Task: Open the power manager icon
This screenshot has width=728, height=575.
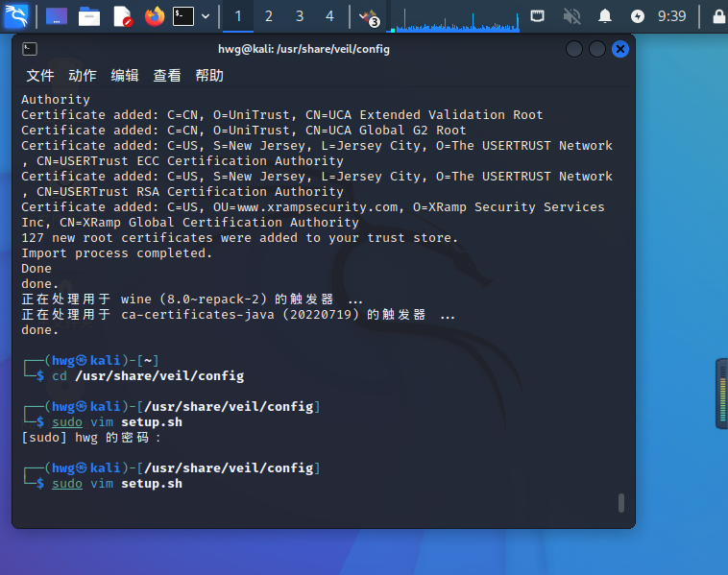Action: pyautogui.click(x=638, y=16)
